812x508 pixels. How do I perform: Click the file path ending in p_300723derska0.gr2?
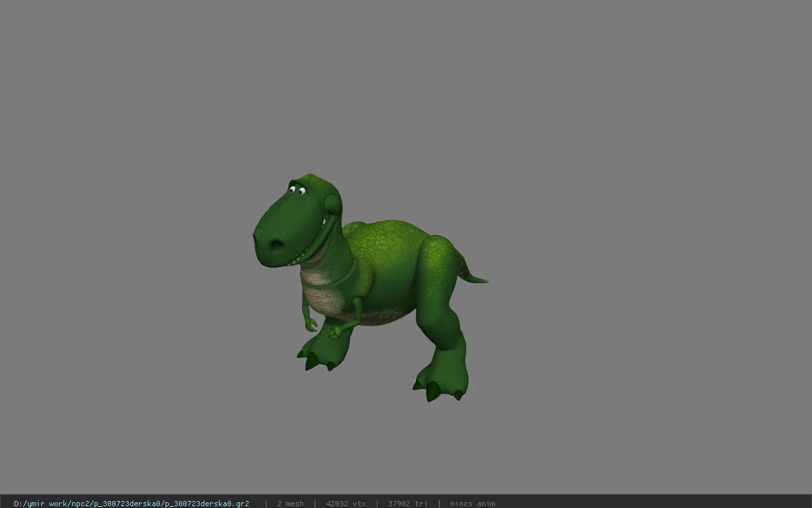point(131,504)
